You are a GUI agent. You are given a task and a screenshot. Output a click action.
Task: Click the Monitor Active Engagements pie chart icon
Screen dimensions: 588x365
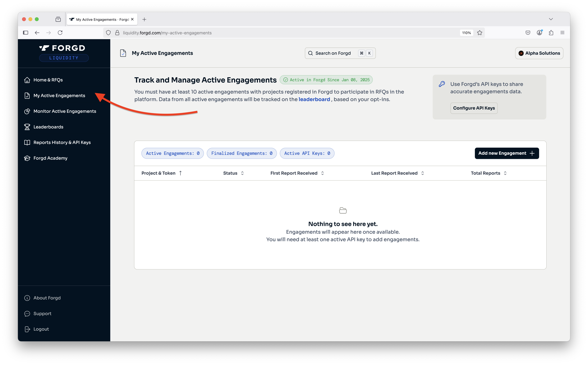(x=27, y=111)
